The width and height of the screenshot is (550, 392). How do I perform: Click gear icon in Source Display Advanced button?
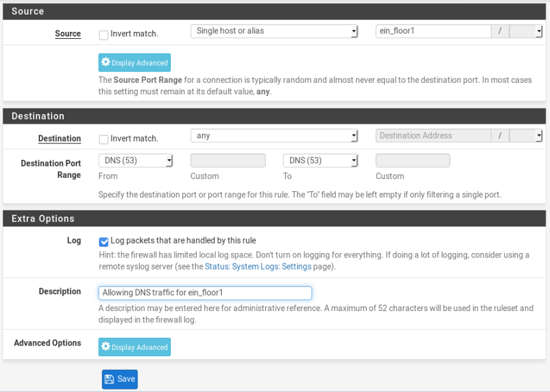coord(106,62)
